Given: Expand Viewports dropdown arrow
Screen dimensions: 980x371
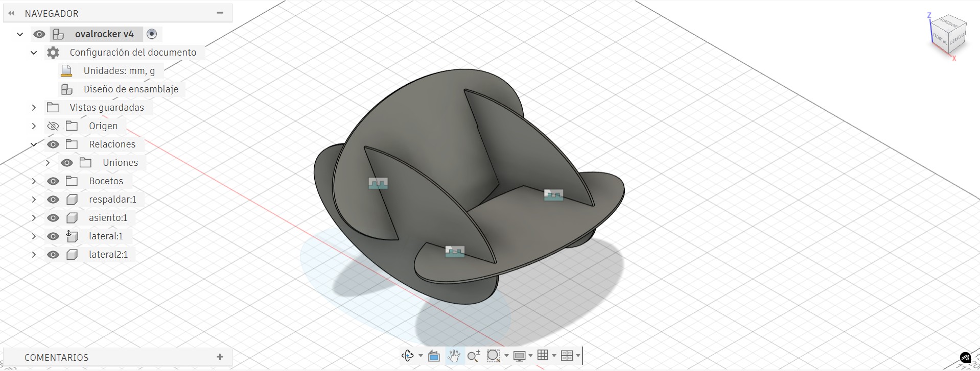Looking at the screenshot, I should (x=578, y=356).
